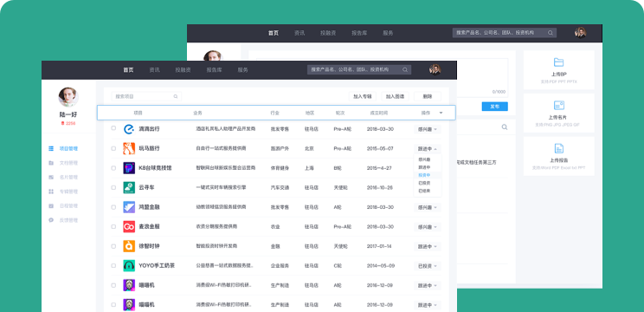Click magnifier icon in 搜索项目 field
Image resolution: width=644 pixels, height=312 pixels.
(x=176, y=96)
